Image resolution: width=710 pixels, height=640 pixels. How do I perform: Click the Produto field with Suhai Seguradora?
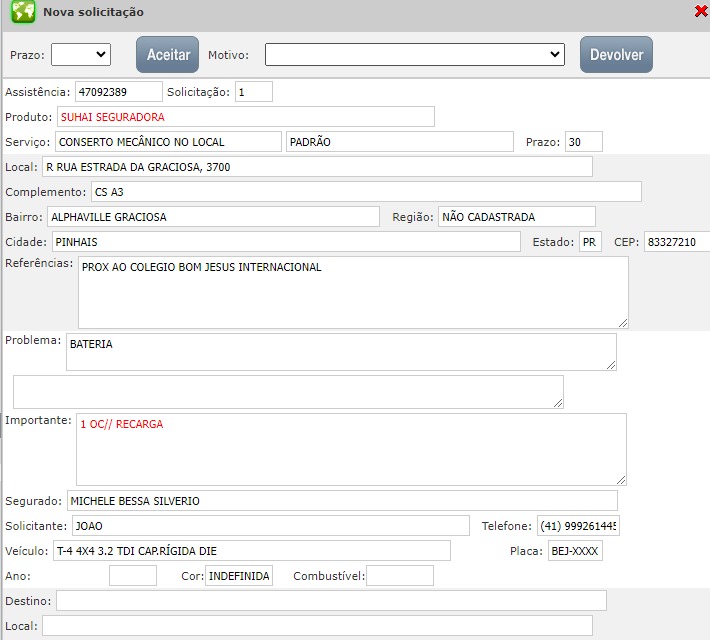245,117
